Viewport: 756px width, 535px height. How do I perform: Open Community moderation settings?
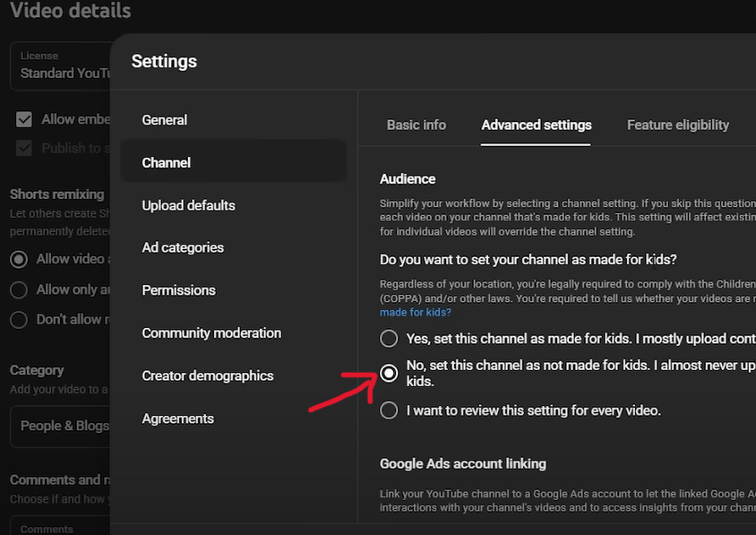[x=211, y=332]
